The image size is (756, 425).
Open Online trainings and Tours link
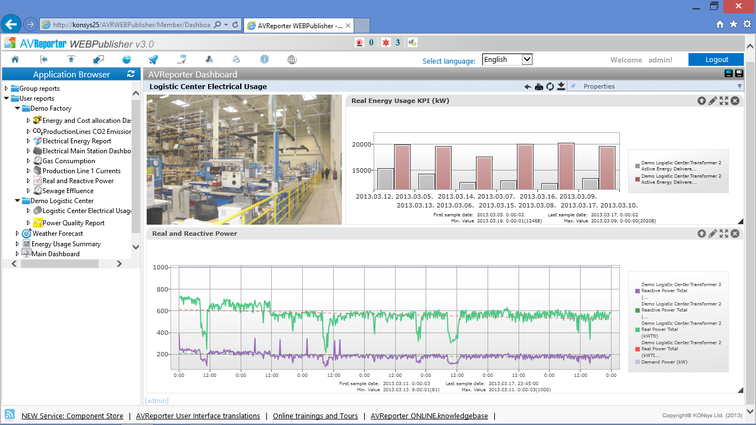click(315, 416)
